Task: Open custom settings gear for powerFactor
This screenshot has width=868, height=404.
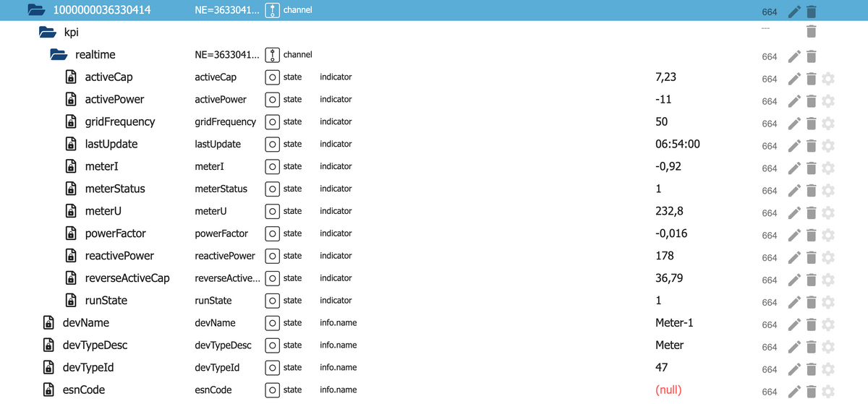Action: 828,236
